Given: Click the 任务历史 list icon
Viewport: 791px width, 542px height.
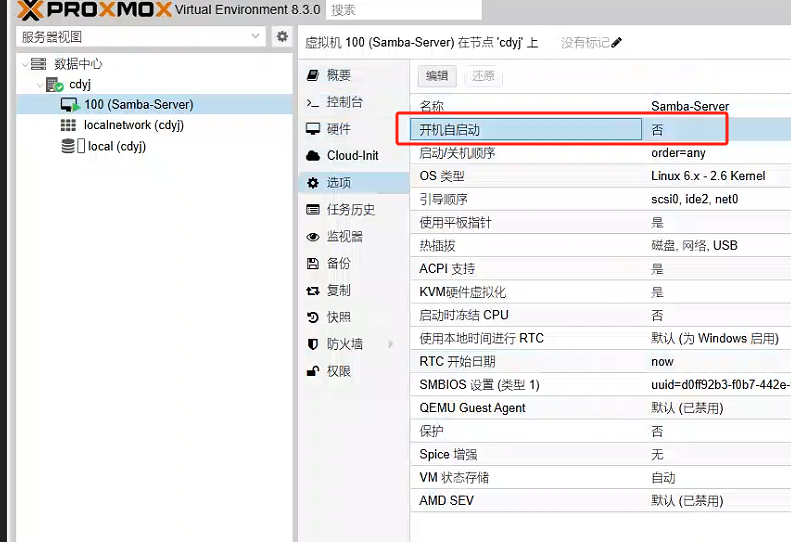Looking at the screenshot, I should click(x=313, y=209).
